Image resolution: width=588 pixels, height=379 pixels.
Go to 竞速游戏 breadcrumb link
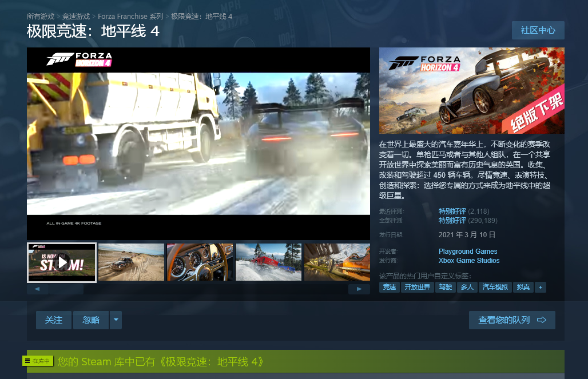(x=76, y=17)
